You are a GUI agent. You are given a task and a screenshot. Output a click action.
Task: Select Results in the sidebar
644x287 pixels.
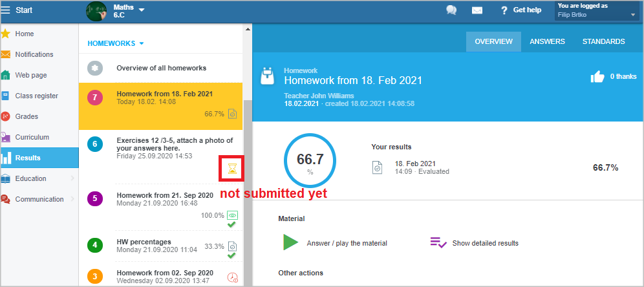(39, 158)
